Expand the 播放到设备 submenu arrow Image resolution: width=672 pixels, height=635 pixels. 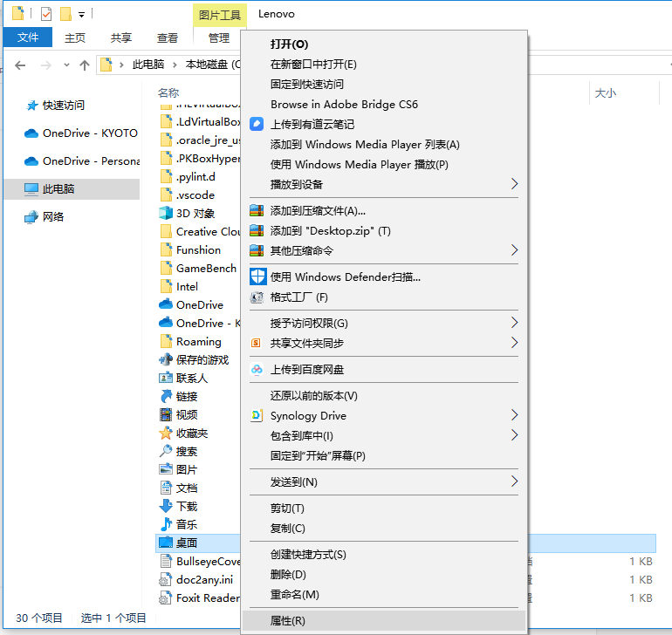[514, 184]
